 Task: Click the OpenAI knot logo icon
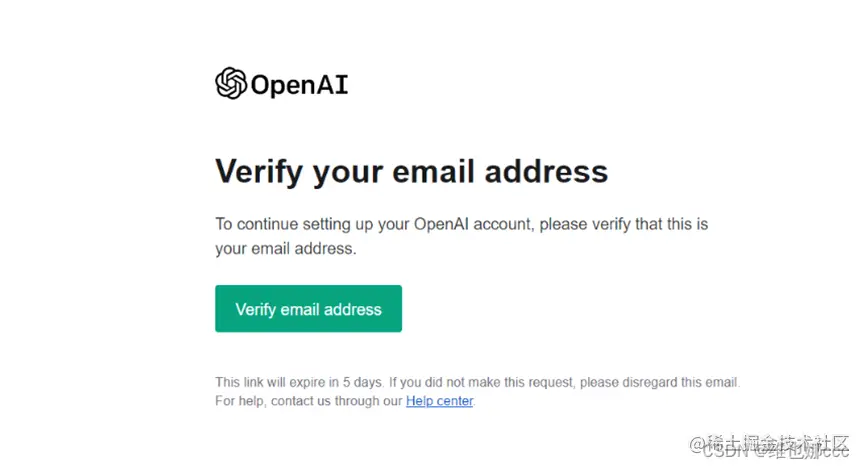coord(231,83)
